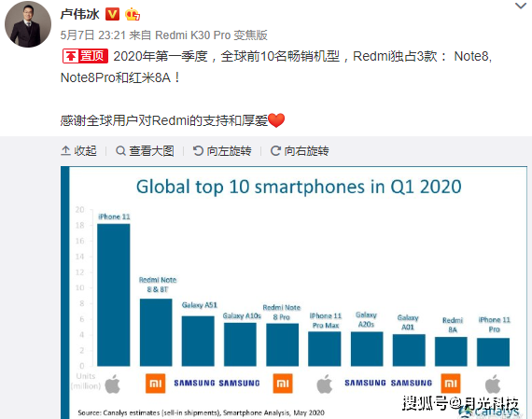Click the Units (million) axis label
This screenshot has width=532, height=419.
tap(86, 381)
